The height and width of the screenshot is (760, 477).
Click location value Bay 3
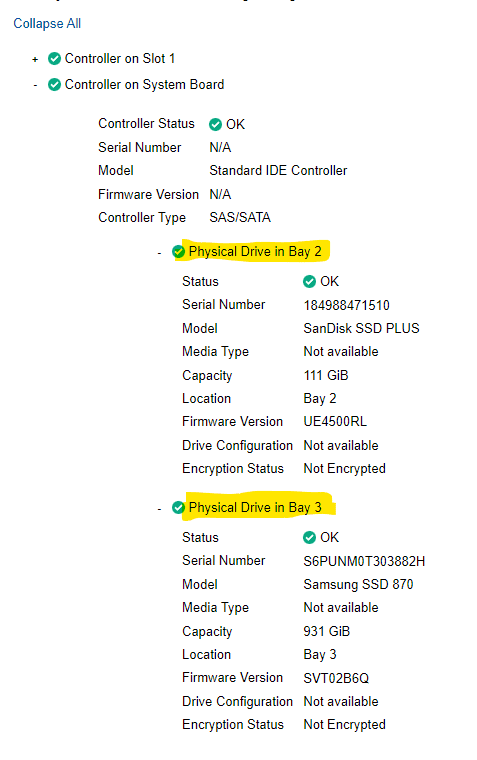320,655
